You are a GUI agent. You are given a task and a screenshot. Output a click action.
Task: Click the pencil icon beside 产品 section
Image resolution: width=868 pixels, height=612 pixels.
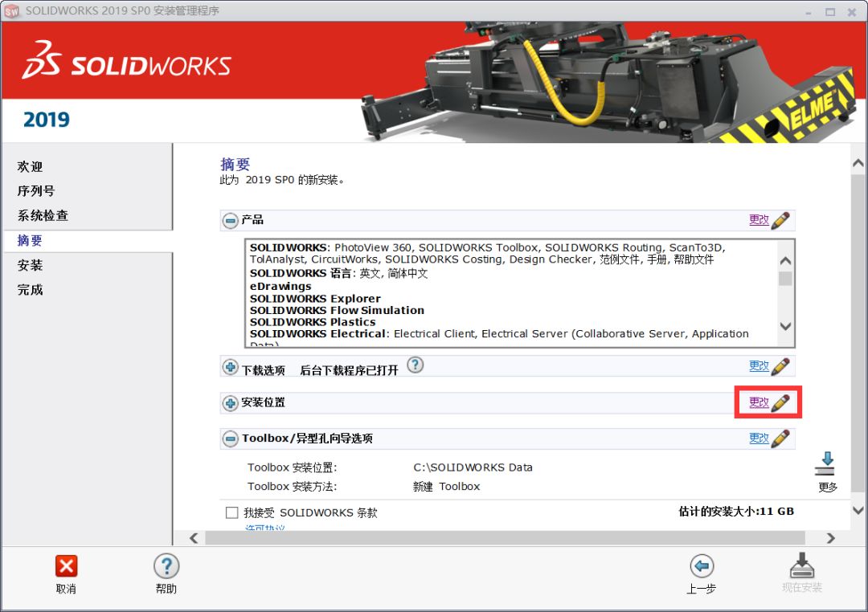(x=780, y=221)
